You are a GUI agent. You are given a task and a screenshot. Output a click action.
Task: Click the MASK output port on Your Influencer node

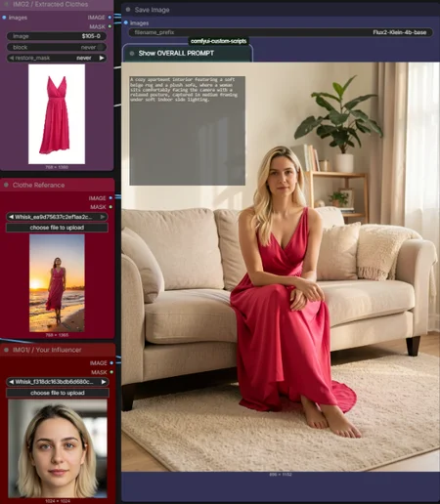point(111,372)
